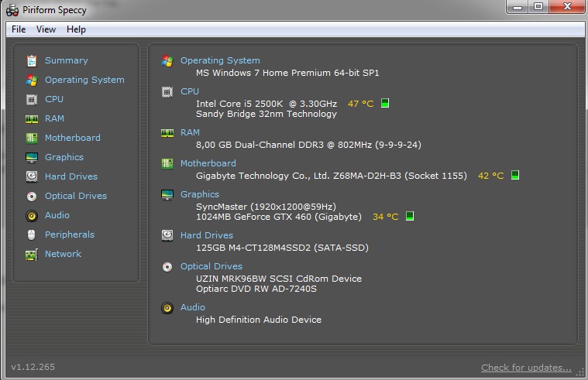Open the Hard Drives heading in main panel
The width and height of the screenshot is (588, 380).
pyautogui.click(x=206, y=235)
